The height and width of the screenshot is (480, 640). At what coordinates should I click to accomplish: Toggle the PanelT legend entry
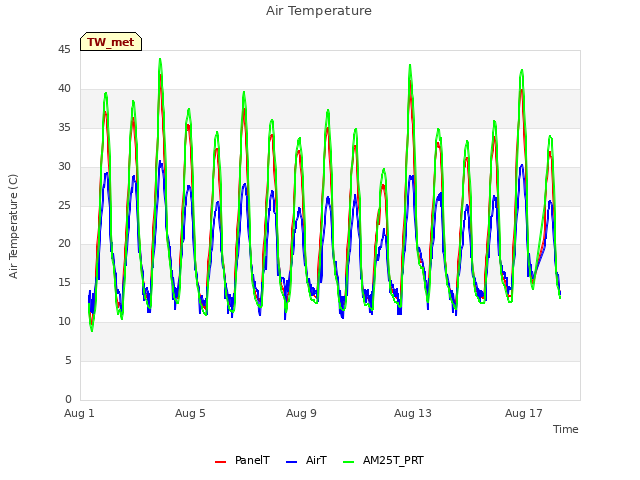point(242,460)
